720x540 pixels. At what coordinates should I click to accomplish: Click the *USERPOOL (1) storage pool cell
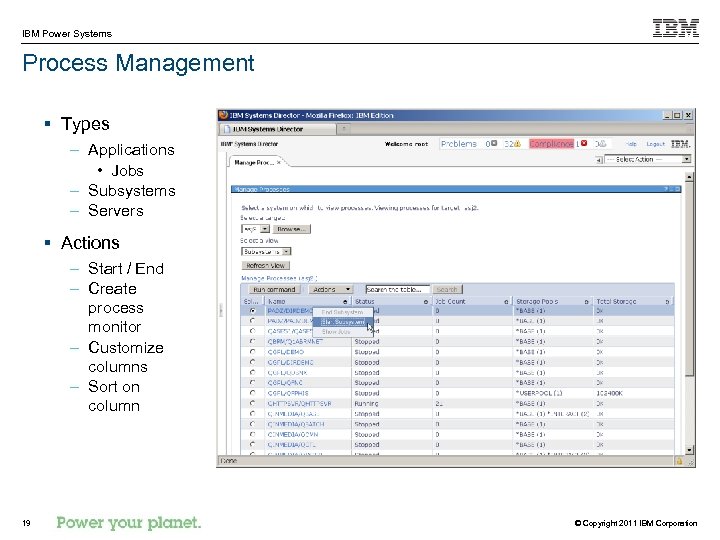(539, 394)
